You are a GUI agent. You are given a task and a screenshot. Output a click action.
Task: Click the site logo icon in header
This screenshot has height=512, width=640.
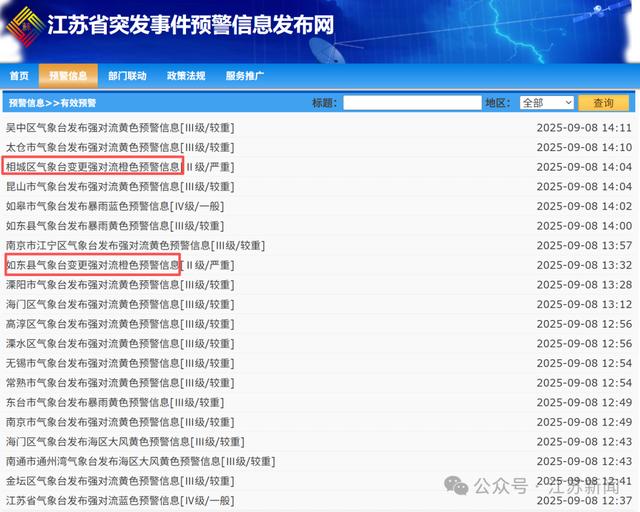(25, 27)
